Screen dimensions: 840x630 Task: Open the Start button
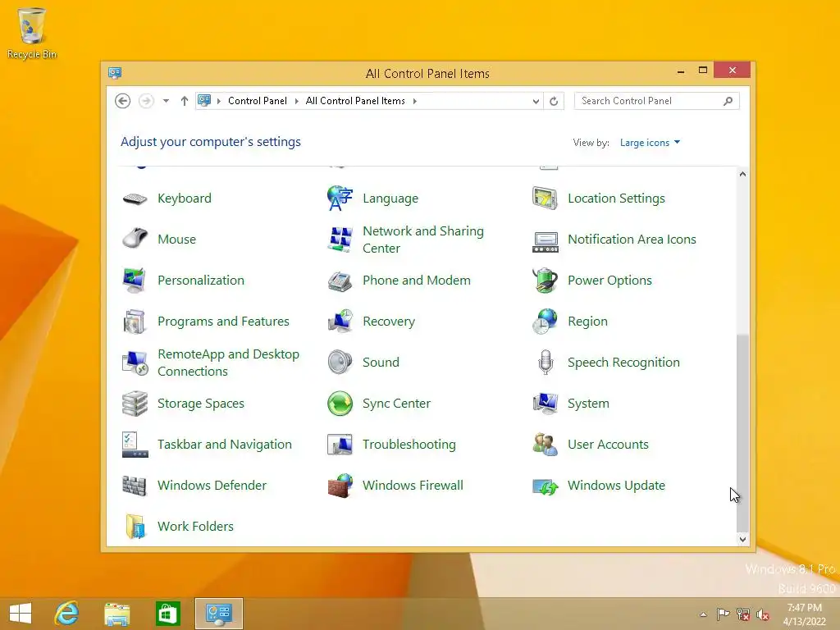tap(21, 614)
